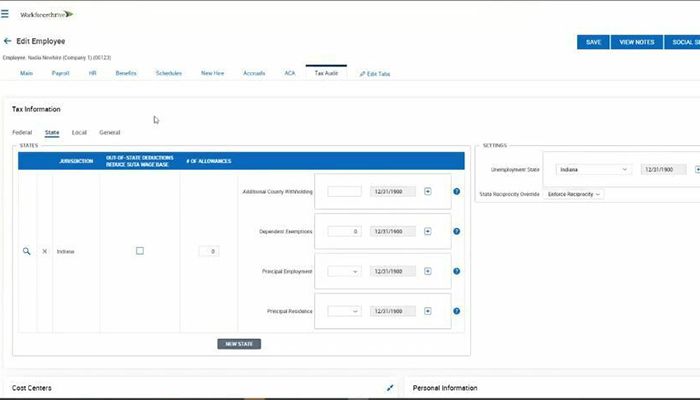Image resolution: width=700 pixels, height=400 pixels.
Task: Click the NEW STATE button
Action: tap(239, 344)
